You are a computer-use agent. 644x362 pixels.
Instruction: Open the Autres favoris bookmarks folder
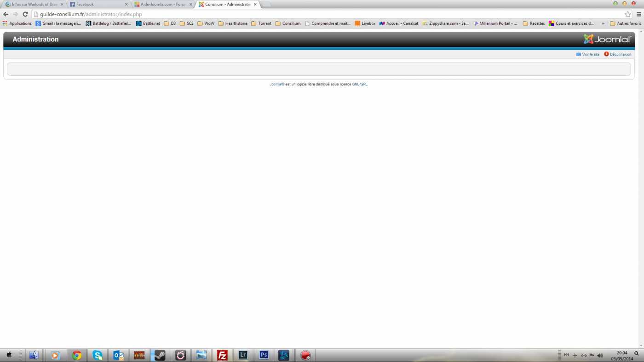pyautogui.click(x=625, y=23)
